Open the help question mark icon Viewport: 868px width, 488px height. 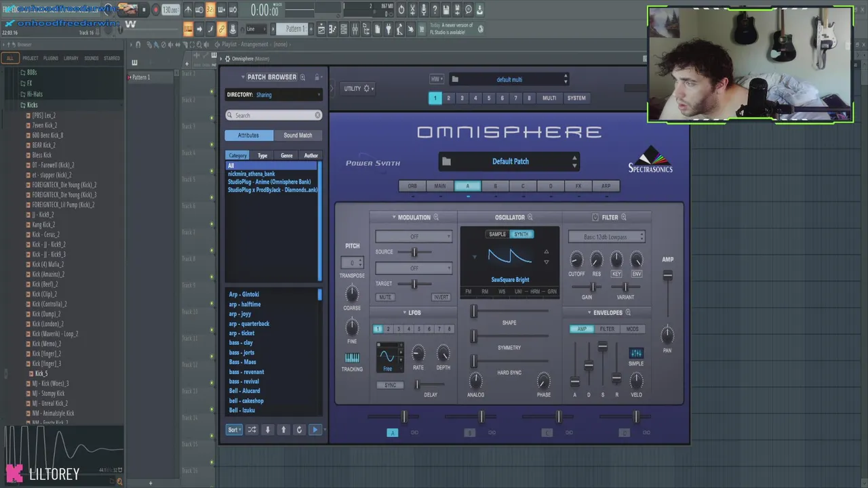pyautogui.click(x=435, y=9)
